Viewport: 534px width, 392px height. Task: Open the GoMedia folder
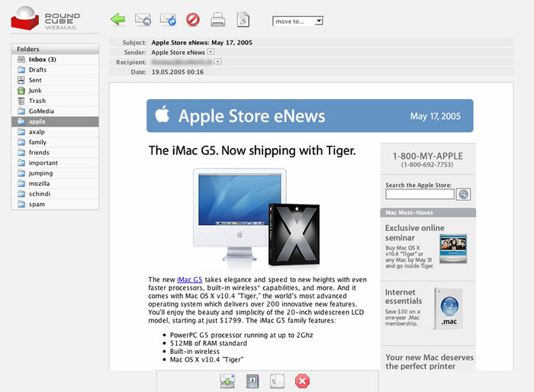55,111
